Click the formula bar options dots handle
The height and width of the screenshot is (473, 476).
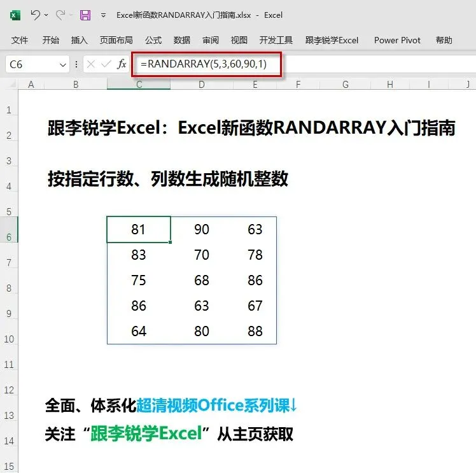pyautogui.click(x=76, y=64)
